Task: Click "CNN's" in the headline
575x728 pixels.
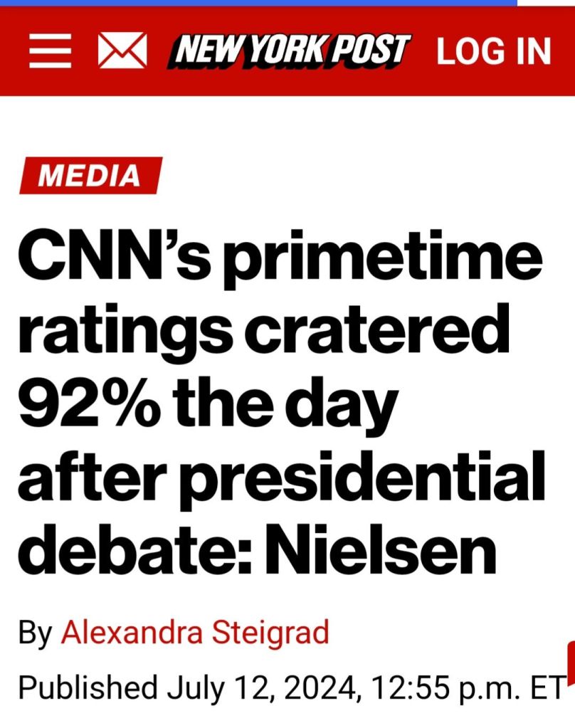Action: (x=115, y=260)
